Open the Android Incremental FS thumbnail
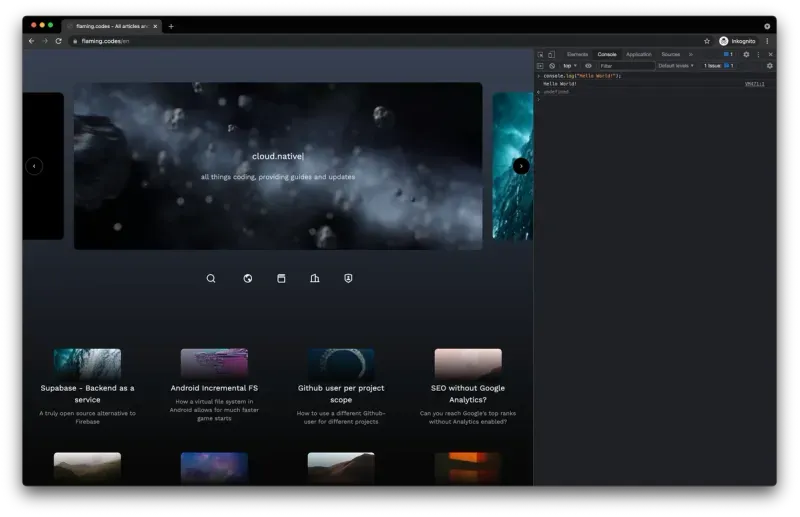800x517 pixels. 214,363
